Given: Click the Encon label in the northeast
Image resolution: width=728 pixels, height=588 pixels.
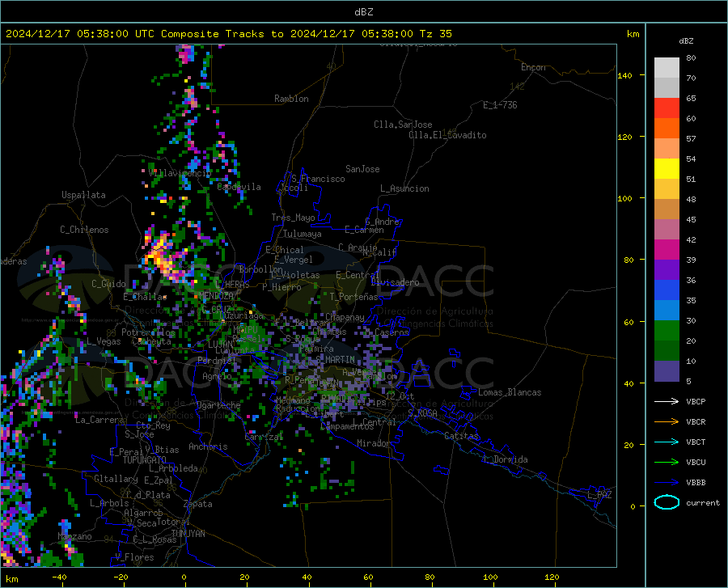Looking at the screenshot, I should tap(533, 67).
